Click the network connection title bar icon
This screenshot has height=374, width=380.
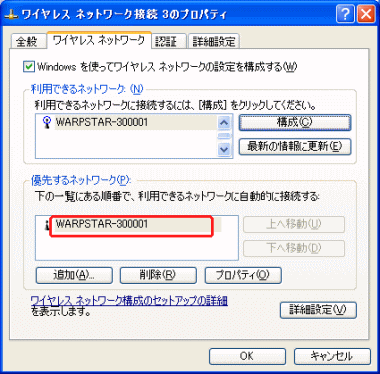point(12,15)
